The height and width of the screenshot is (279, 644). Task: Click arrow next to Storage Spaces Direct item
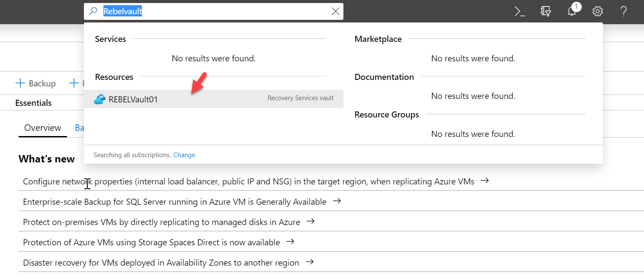point(290,242)
